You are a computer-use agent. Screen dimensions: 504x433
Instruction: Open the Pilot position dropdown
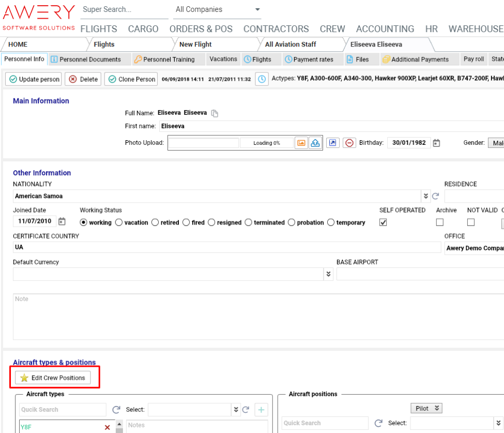(x=426, y=408)
